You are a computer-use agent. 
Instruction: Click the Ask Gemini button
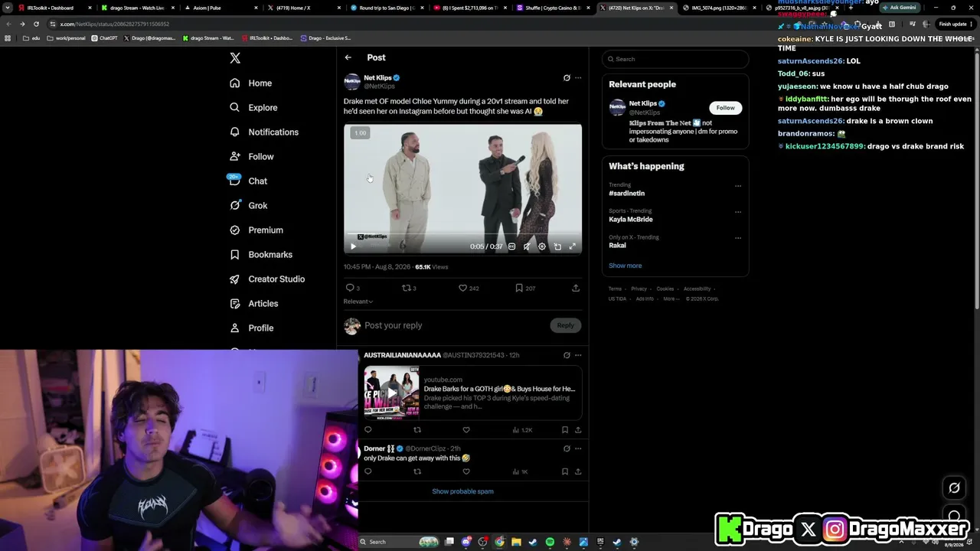pyautogui.click(x=900, y=8)
